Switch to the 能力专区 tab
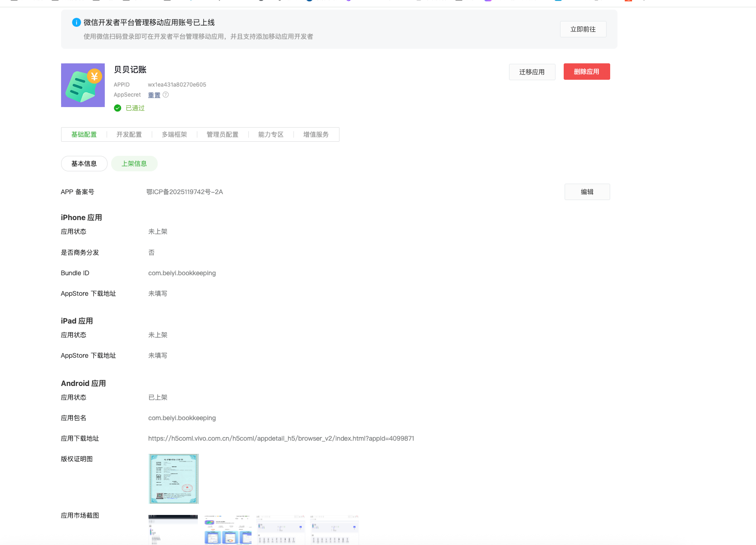The height and width of the screenshot is (545, 756). coord(271,134)
